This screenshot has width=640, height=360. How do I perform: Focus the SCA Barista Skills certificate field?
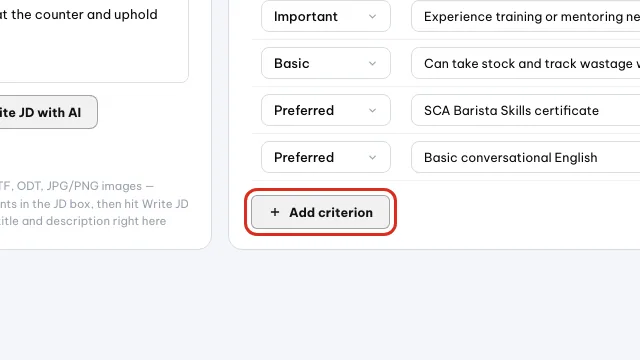525,110
